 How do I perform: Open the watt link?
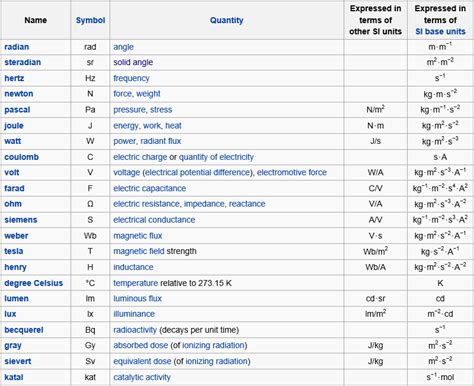(13, 141)
